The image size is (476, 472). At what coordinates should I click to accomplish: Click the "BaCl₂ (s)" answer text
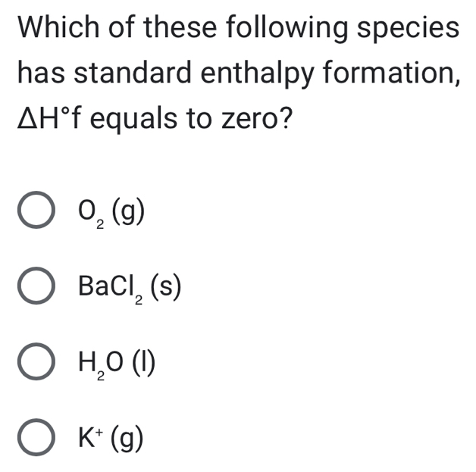pyautogui.click(x=130, y=289)
